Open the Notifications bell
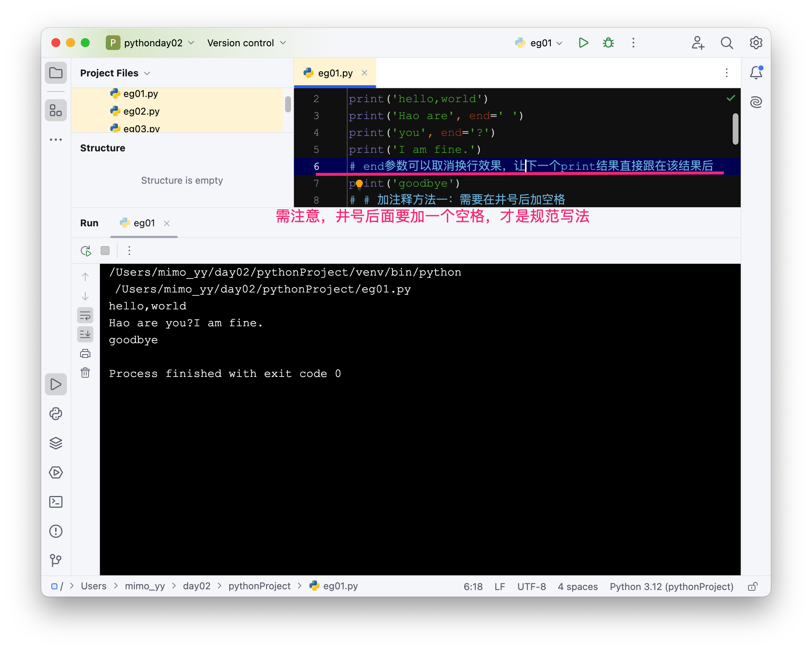 (756, 72)
